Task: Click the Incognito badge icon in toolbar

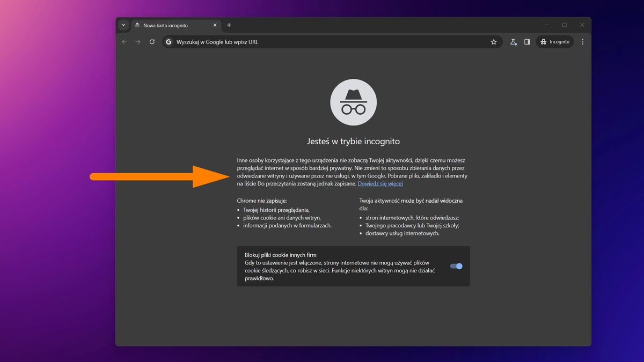Action: click(544, 41)
